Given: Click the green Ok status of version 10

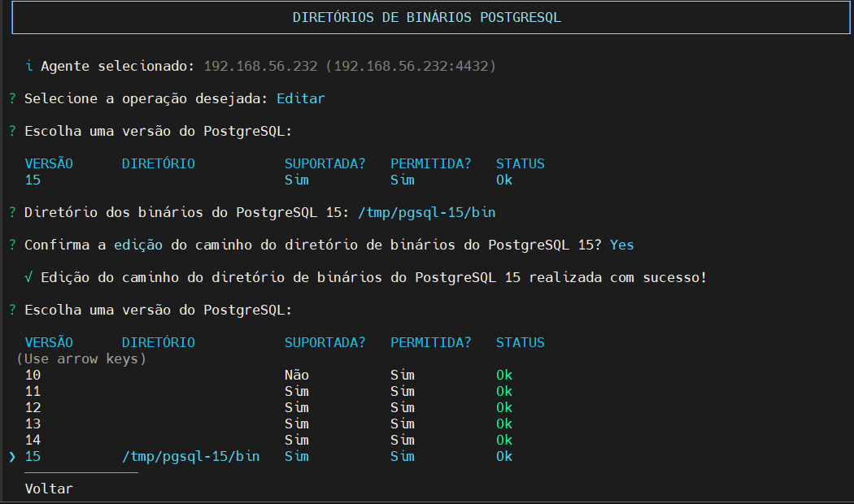Looking at the screenshot, I should pos(503,375).
